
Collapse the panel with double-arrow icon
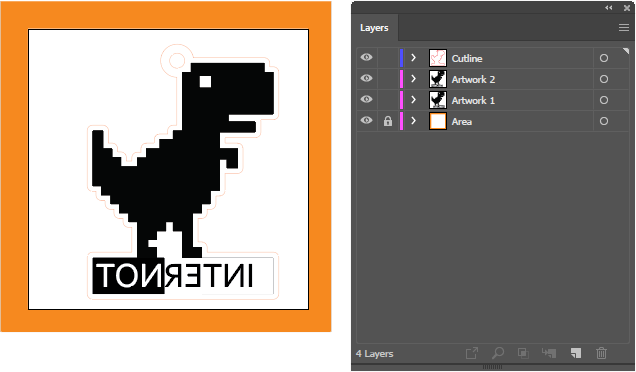coord(608,8)
